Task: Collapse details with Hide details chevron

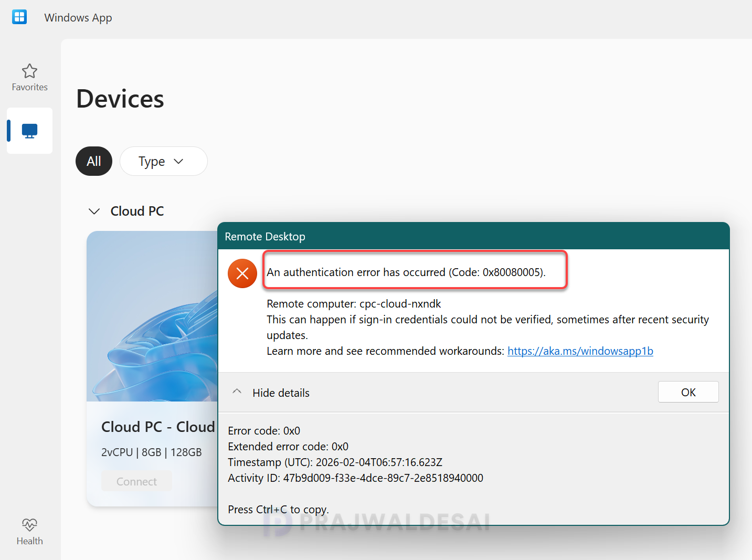Action: point(237,392)
